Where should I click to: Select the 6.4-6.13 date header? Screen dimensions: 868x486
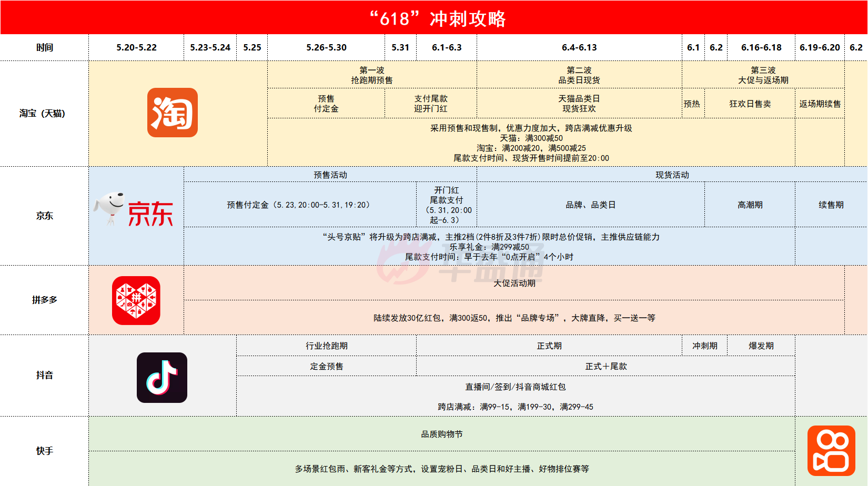tap(579, 47)
